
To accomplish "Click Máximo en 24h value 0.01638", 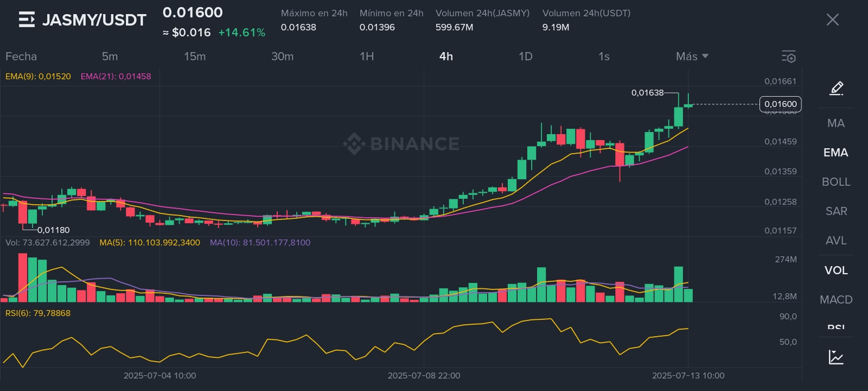I will 298,27.
